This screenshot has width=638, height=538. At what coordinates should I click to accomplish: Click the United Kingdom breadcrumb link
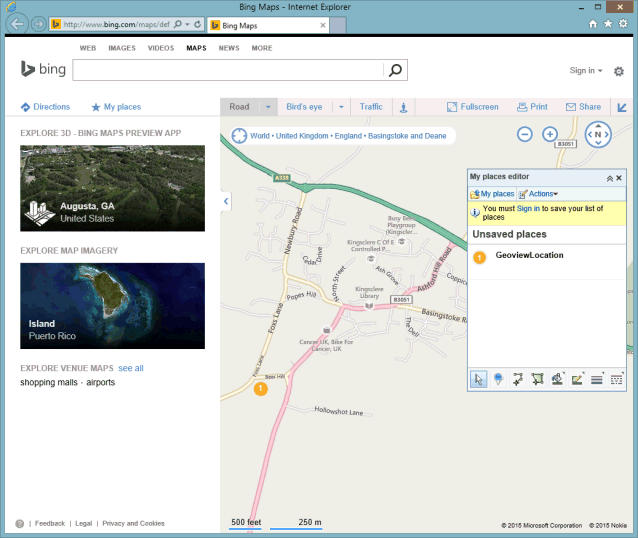302,136
